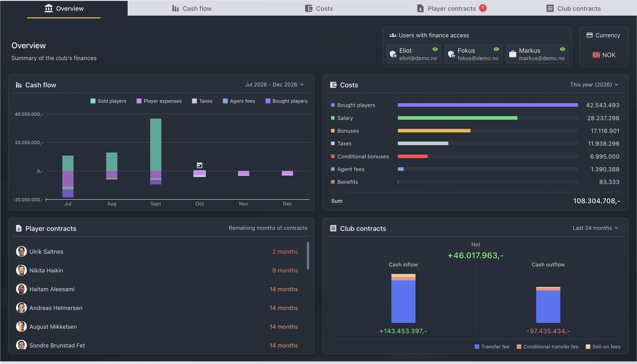Switch to the Cash flow tab
The height and width of the screenshot is (364, 637).
point(192,8)
